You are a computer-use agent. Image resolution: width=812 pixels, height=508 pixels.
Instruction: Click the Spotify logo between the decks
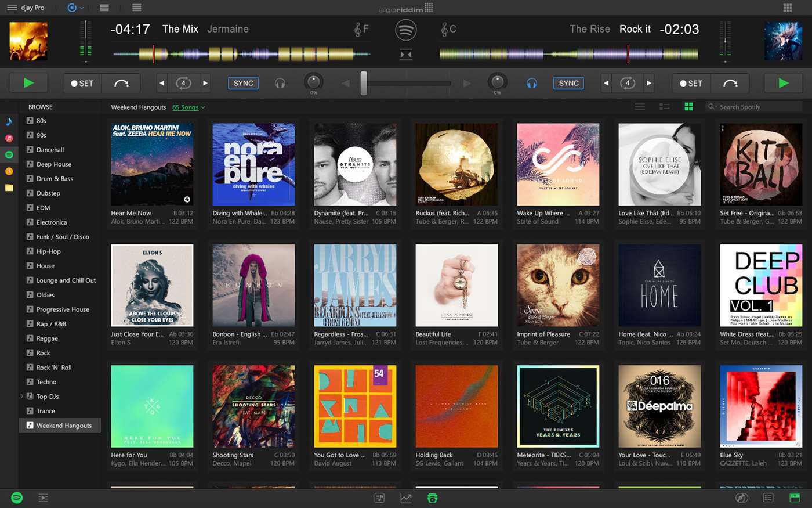(x=405, y=30)
